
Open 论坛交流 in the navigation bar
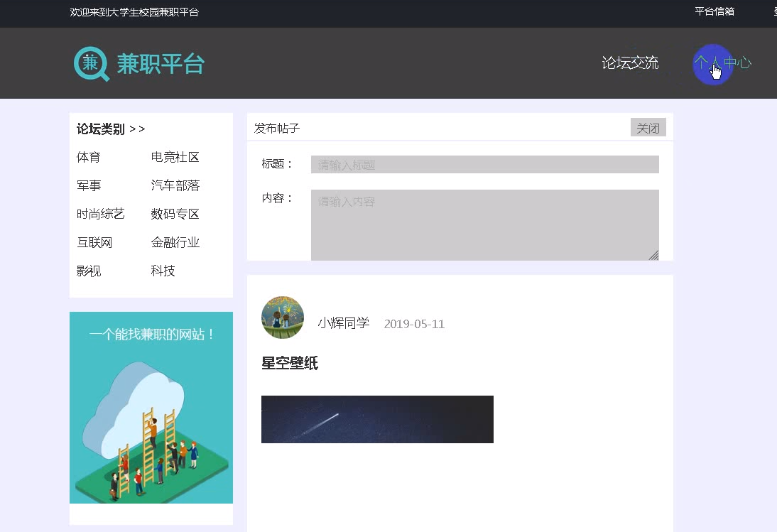(x=630, y=63)
